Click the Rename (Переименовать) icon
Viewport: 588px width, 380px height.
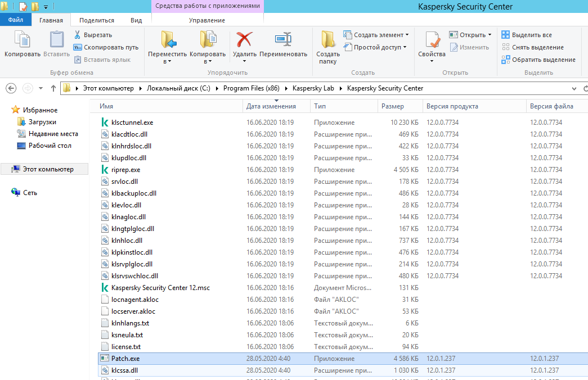282,40
